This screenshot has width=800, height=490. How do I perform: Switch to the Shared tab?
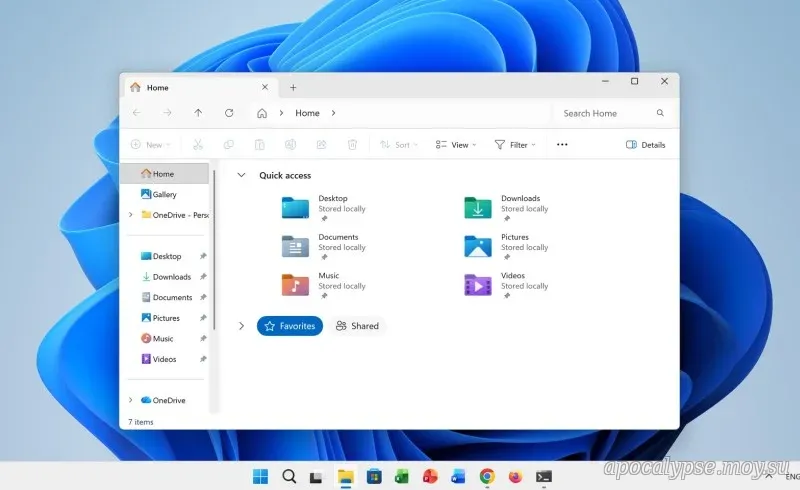click(x=357, y=326)
